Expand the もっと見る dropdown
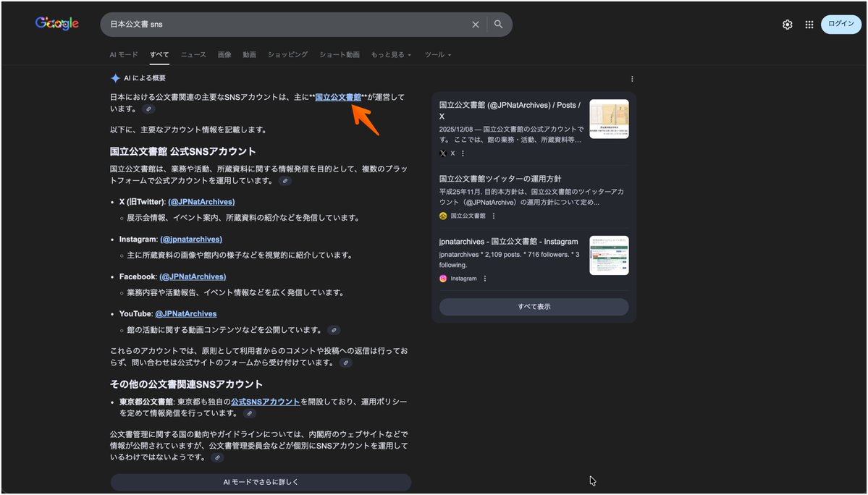Image resolution: width=868 pixels, height=495 pixels. point(391,55)
